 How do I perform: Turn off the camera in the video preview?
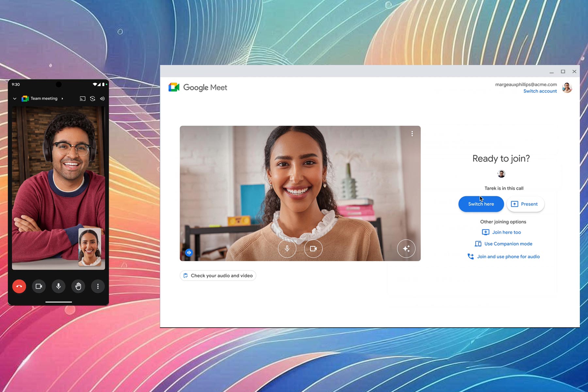click(x=313, y=249)
